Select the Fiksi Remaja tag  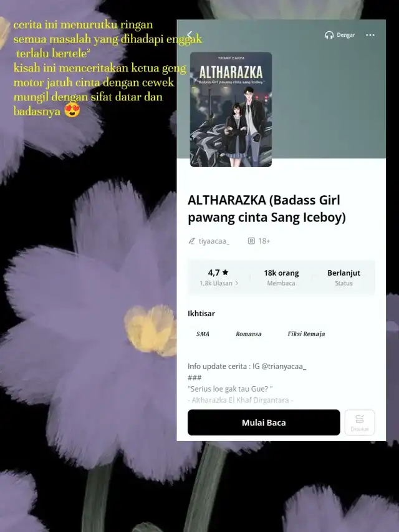coord(306,334)
